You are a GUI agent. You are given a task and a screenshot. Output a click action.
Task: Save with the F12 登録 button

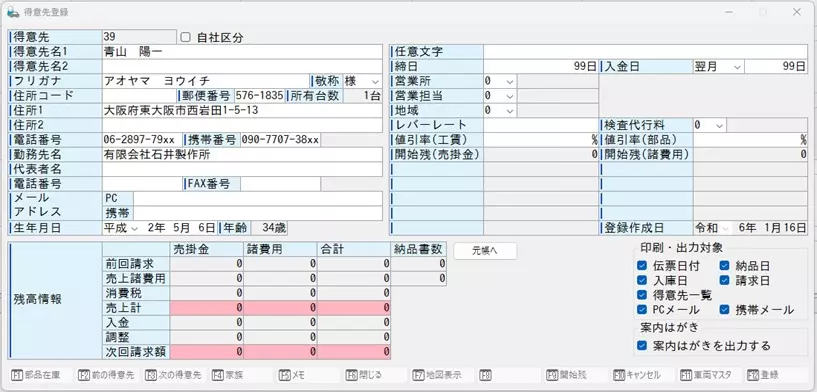777,375
